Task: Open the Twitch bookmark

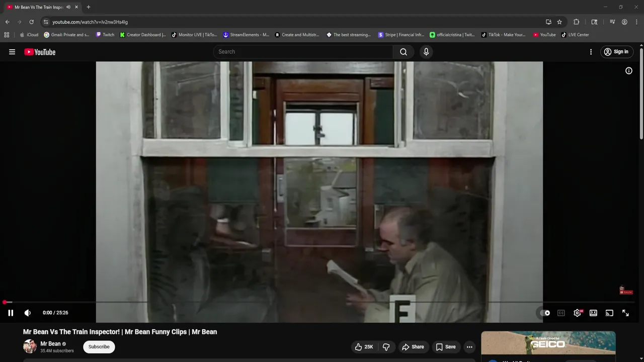Action: [x=105, y=35]
